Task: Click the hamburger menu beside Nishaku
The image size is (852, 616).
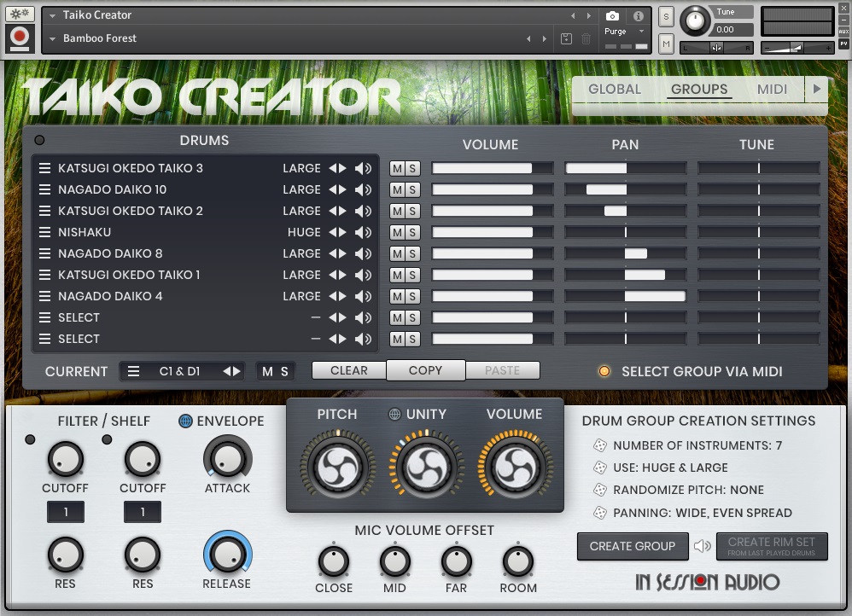Action: 44,233
